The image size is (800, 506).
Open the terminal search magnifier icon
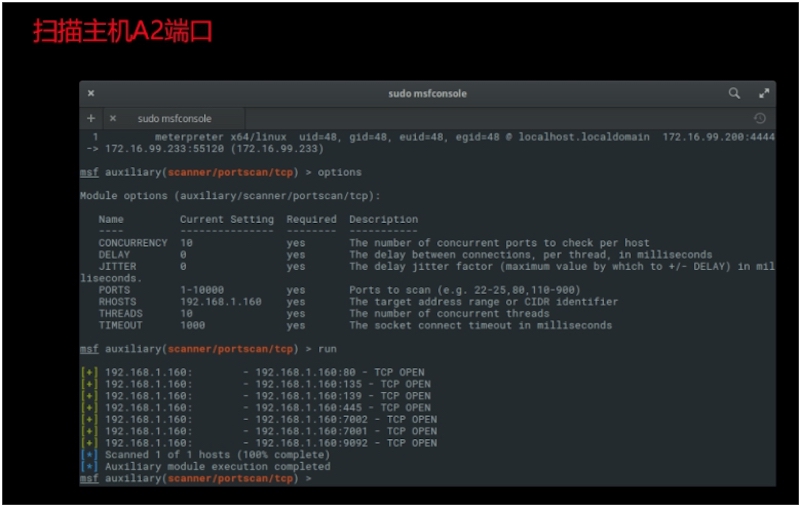click(734, 93)
